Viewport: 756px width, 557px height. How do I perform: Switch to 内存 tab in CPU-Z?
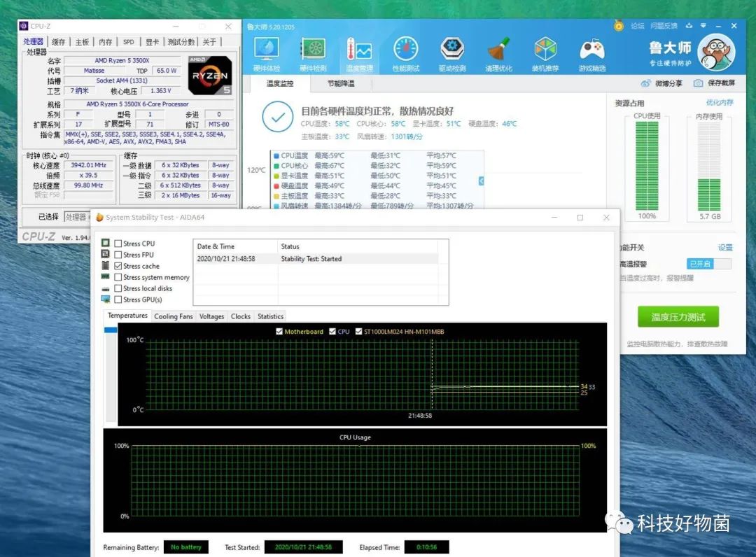[x=105, y=42]
